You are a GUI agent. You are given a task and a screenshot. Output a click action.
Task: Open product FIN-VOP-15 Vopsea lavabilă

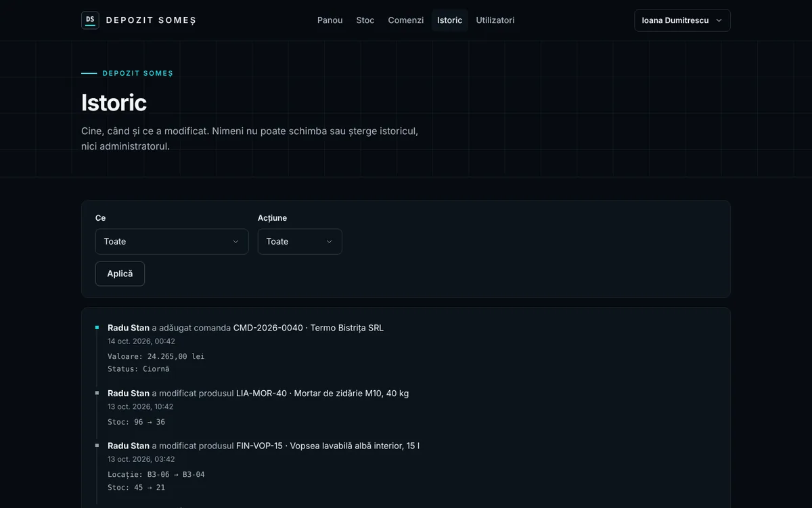coord(328,446)
